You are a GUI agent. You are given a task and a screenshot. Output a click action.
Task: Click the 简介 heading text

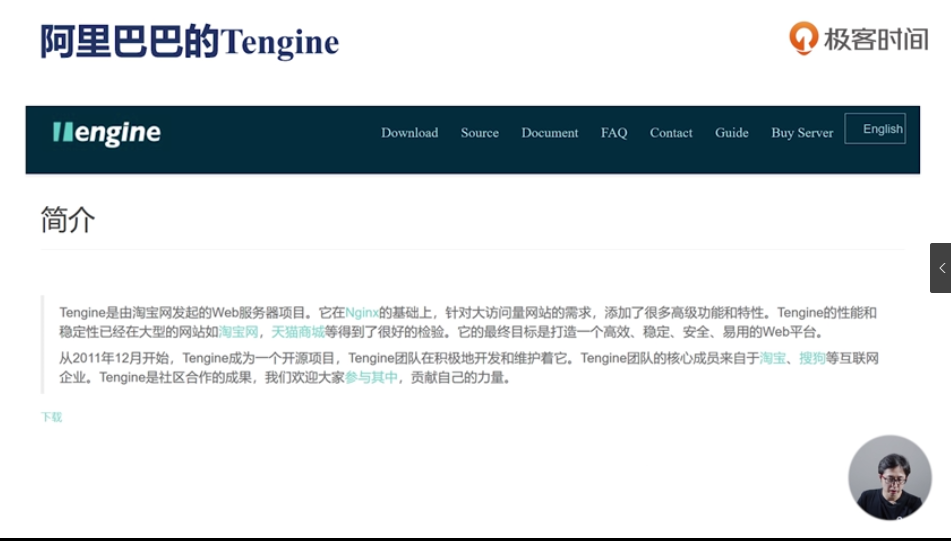(68, 220)
